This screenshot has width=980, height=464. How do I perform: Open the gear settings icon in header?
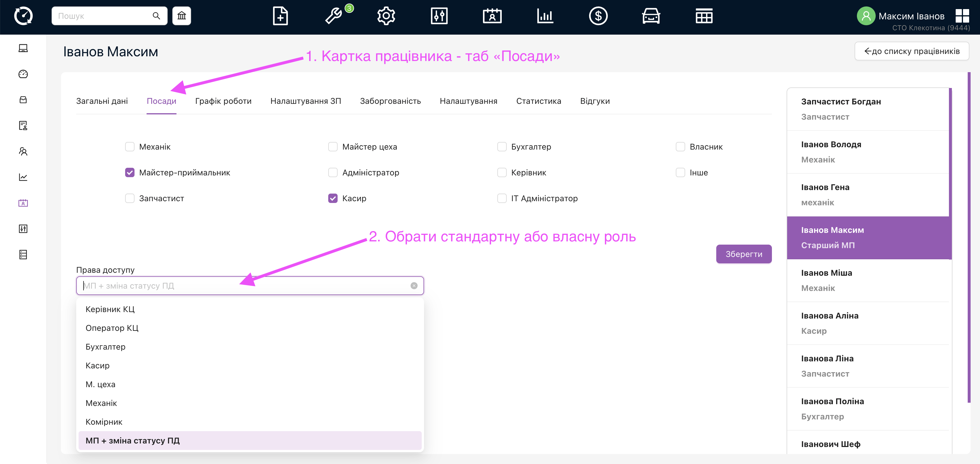click(x=386, y=16)
